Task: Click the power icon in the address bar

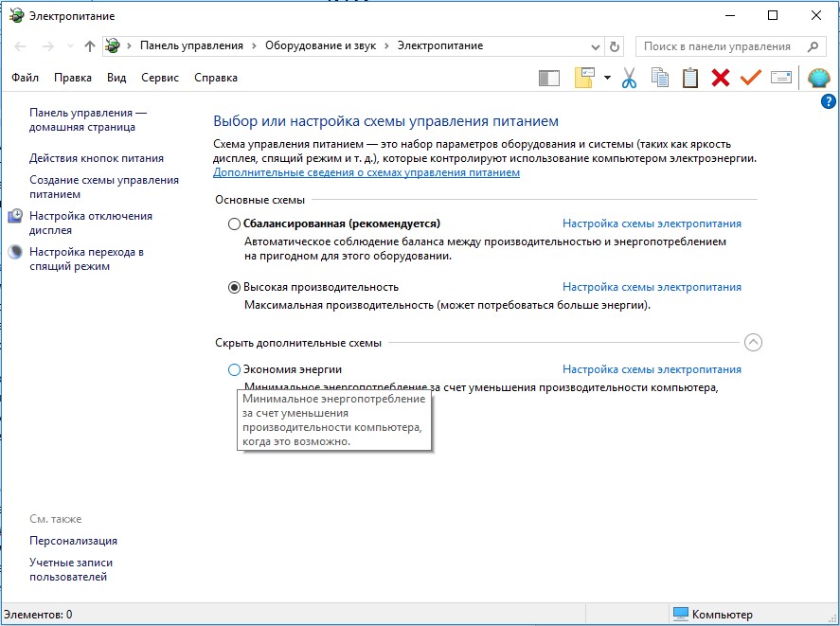Action: (x=113, y=46)
